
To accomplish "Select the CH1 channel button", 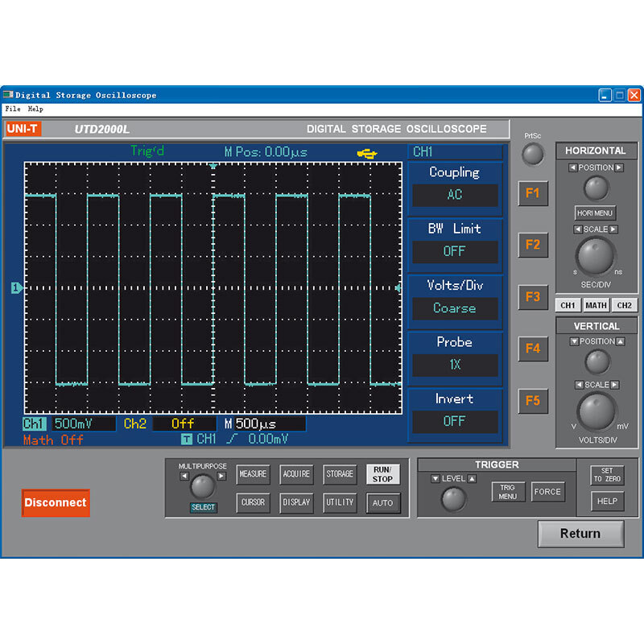I will click(x=568, y=305).
